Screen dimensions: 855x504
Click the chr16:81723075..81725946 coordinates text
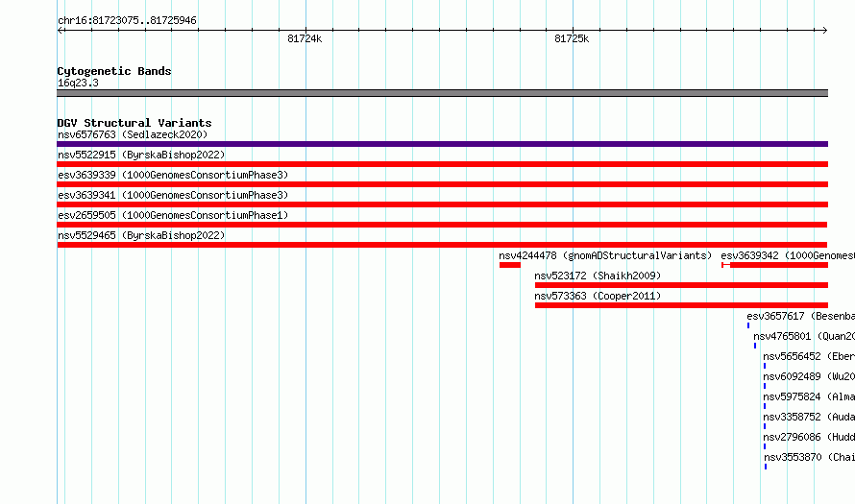(127, 21)
